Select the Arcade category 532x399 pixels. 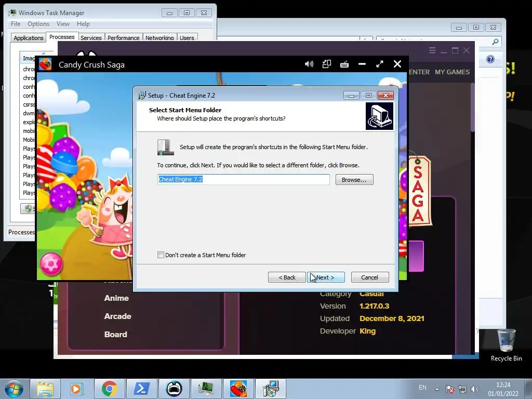pyautogui.click(x=118, y=316)
